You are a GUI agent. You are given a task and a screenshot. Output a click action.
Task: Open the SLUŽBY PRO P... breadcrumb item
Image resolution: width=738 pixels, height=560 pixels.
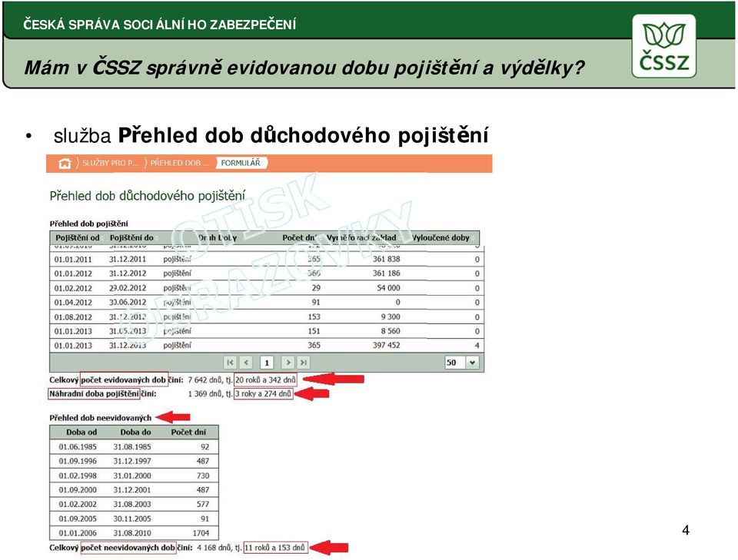(x=111, y=163)
